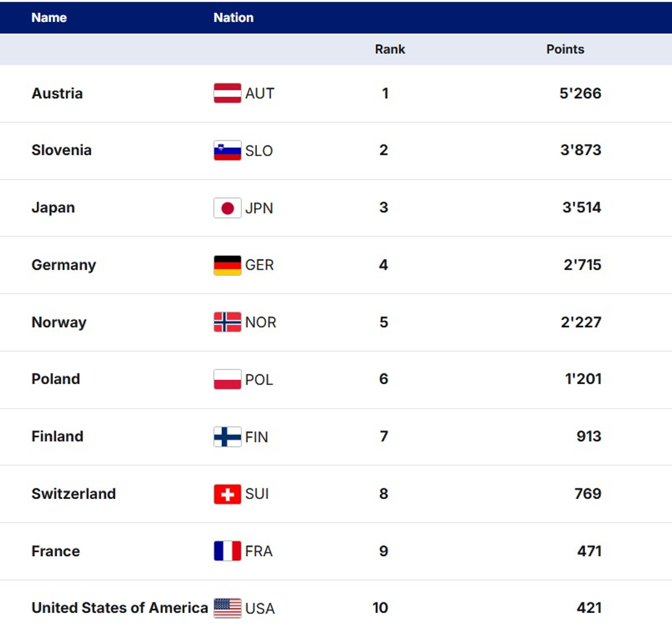Click the Finland team name

pos(57,437)
